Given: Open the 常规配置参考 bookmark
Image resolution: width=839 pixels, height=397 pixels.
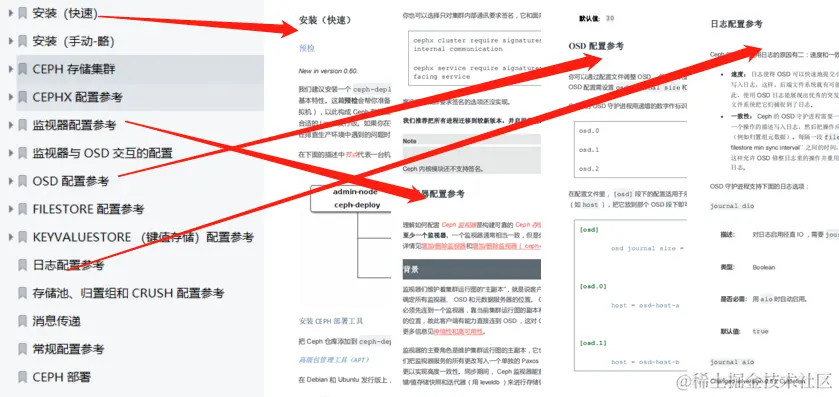Looking at the screenshot, I should tap(68, 349).
